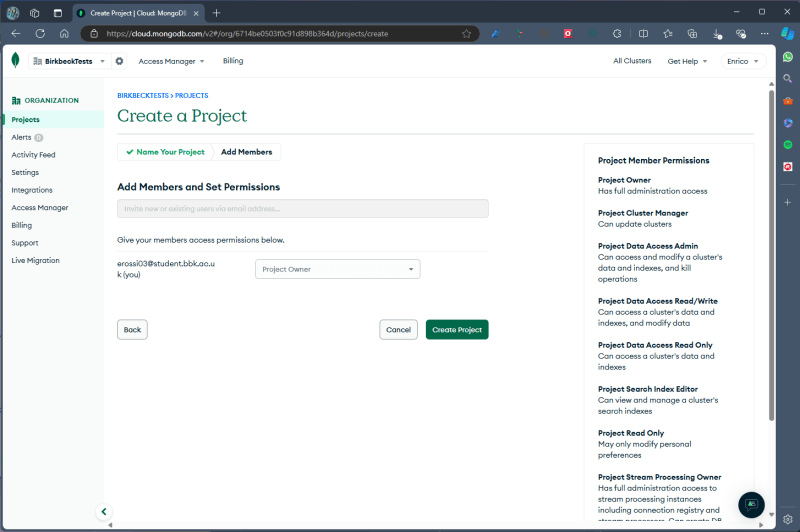The width and height of the screenshot is (800, 532).
Task: Click the invite users email field
Action: coord(303,209)
